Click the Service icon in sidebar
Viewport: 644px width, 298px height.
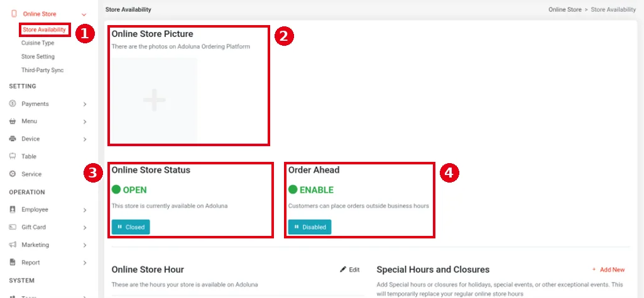point(13,174)
